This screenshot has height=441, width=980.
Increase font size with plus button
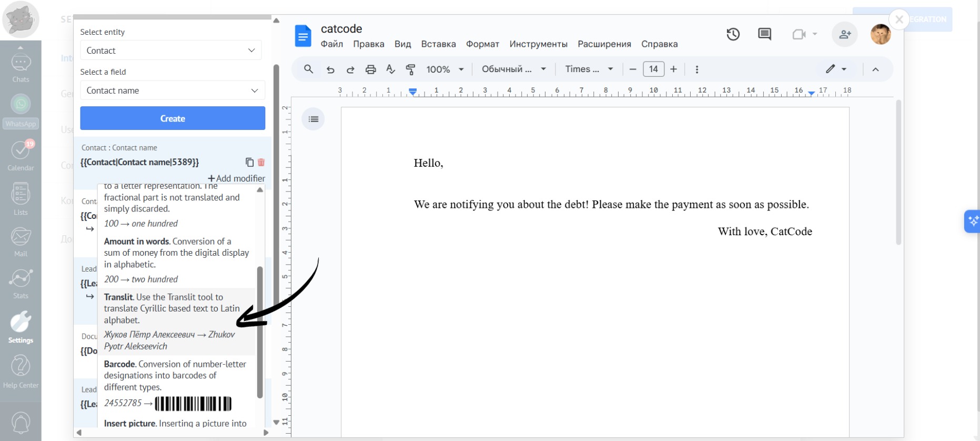coord(673,69)
